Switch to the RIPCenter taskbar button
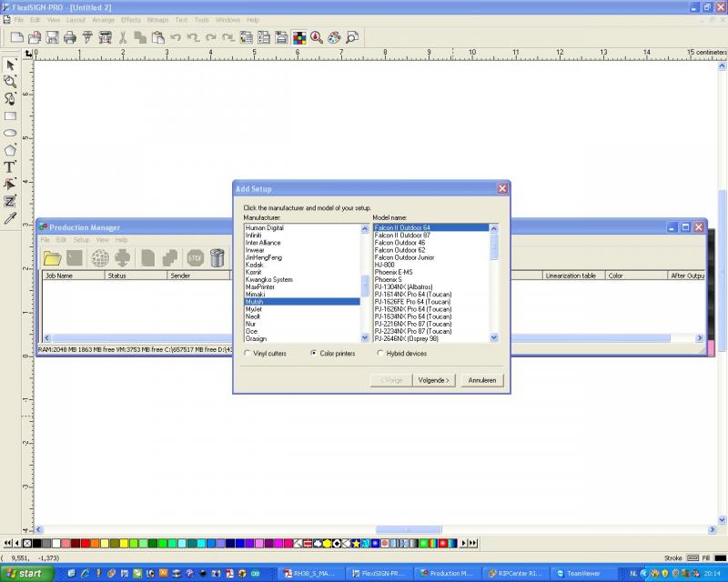Viewport: 728px width, 582px height. 515,574
